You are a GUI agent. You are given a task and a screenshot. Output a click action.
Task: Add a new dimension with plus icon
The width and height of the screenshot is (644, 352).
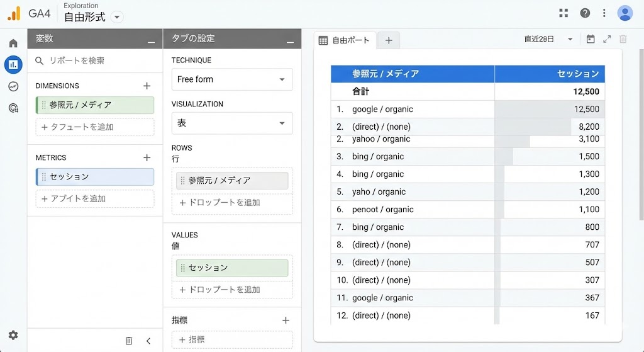[147, 86]
